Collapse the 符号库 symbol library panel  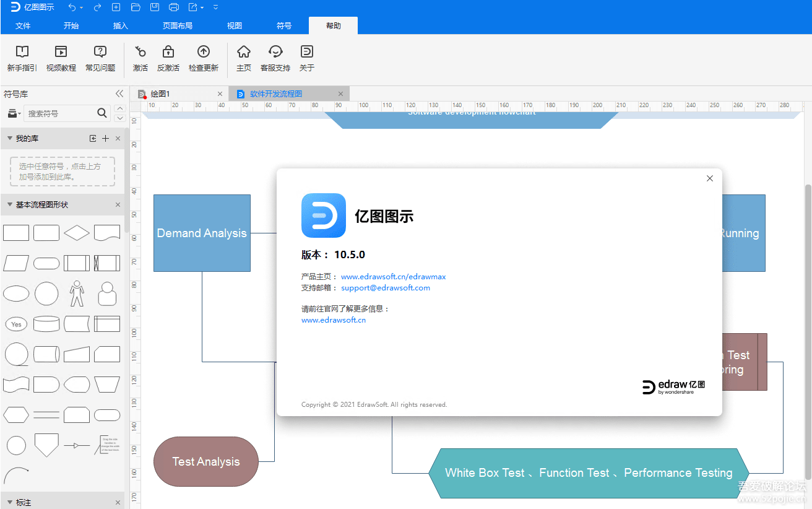pos(119,94)
